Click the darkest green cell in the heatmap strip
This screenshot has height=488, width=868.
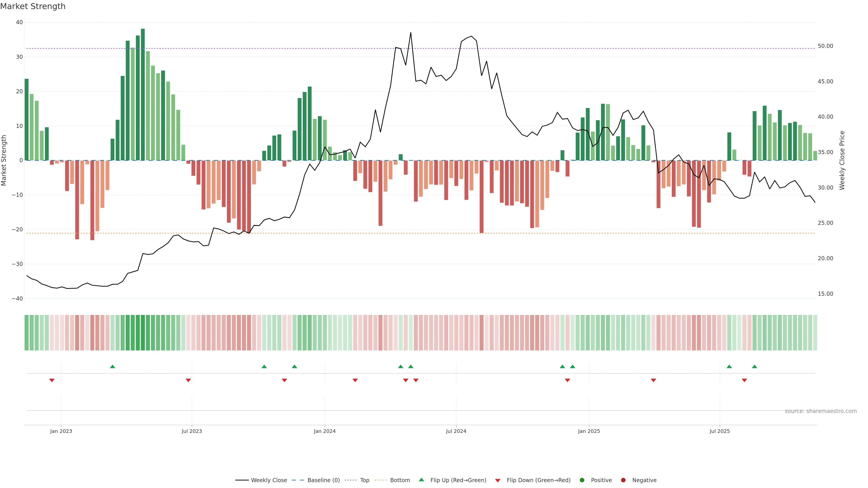tap(143, 332)
